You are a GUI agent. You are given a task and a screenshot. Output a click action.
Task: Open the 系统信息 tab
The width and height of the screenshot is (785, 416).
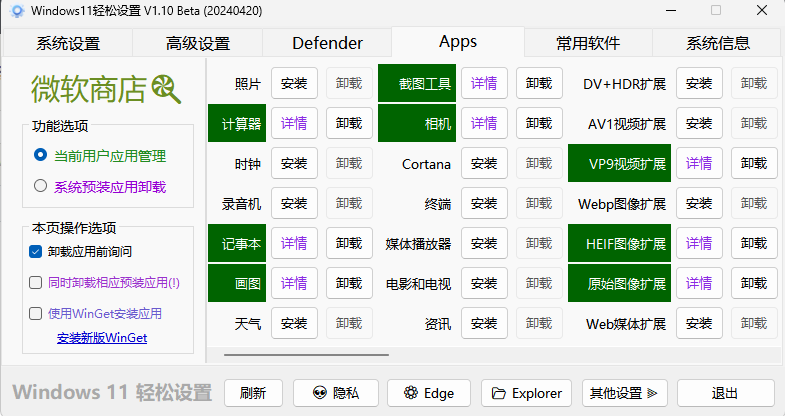click(x=717, y=43)
